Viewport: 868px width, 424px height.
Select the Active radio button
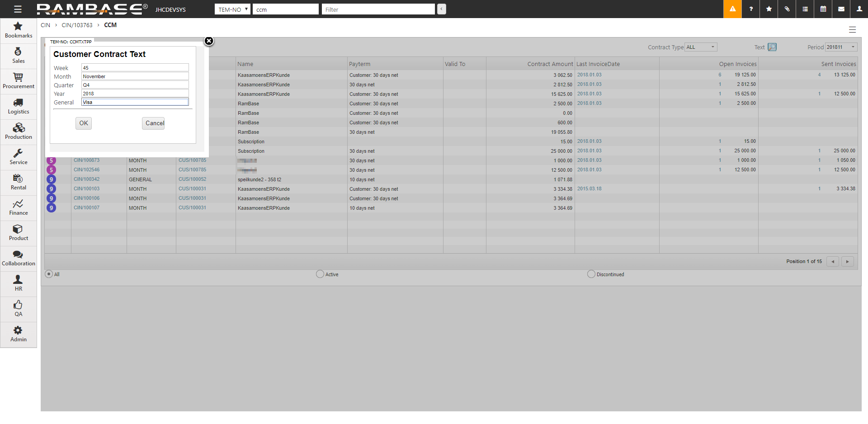[320, 274]
